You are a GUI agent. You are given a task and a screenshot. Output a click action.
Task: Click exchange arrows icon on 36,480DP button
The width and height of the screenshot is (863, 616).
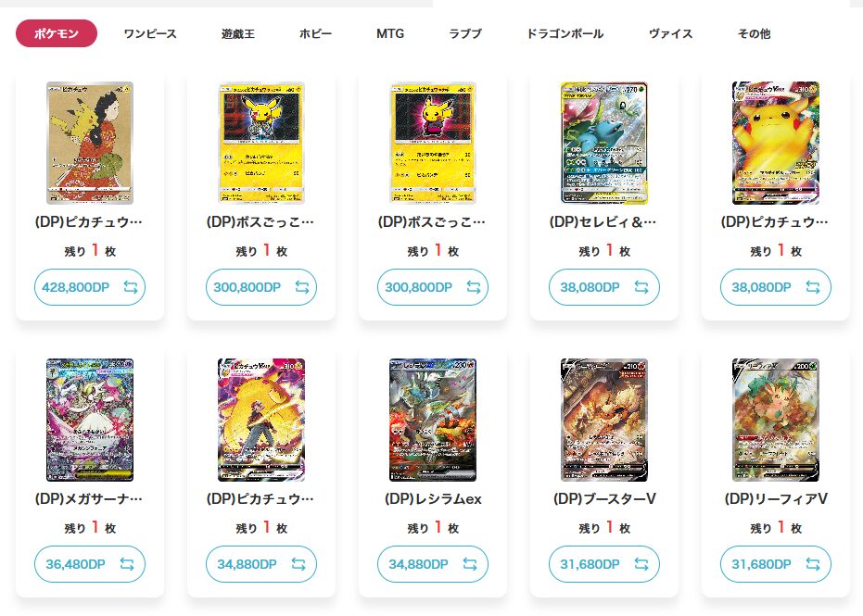[x=127, y=564]
